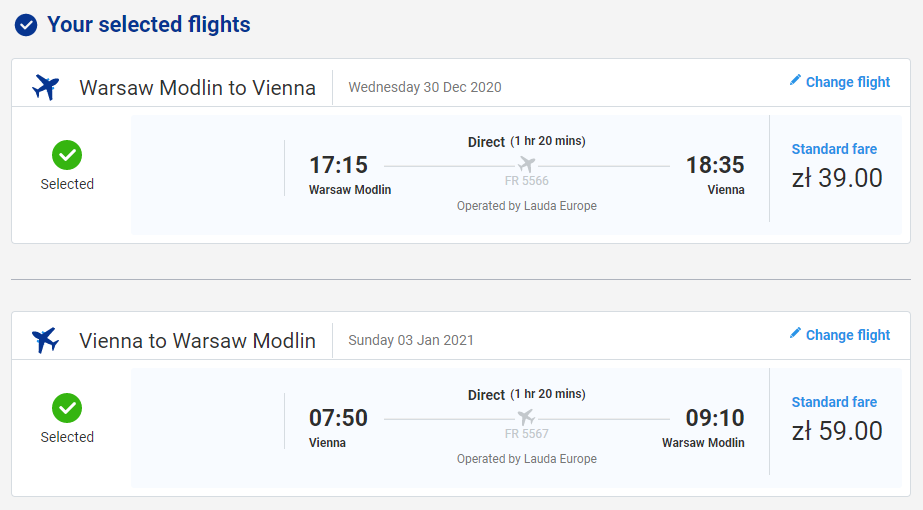Select the Standard fare zł 59.00 price
Image resolution: width=923 pixels, height=510 pixels.
point(836,431)
